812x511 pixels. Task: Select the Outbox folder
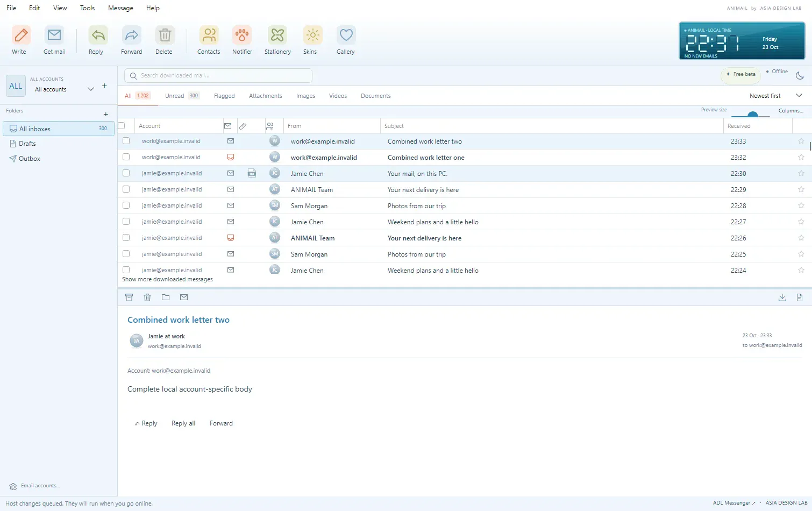tap(59, 159)
